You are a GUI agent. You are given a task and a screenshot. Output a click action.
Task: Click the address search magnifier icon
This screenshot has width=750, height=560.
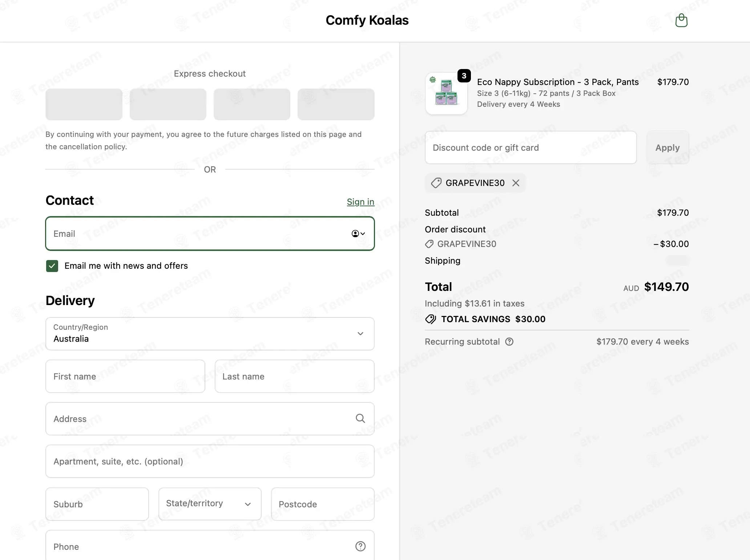[x=360, y=418]
